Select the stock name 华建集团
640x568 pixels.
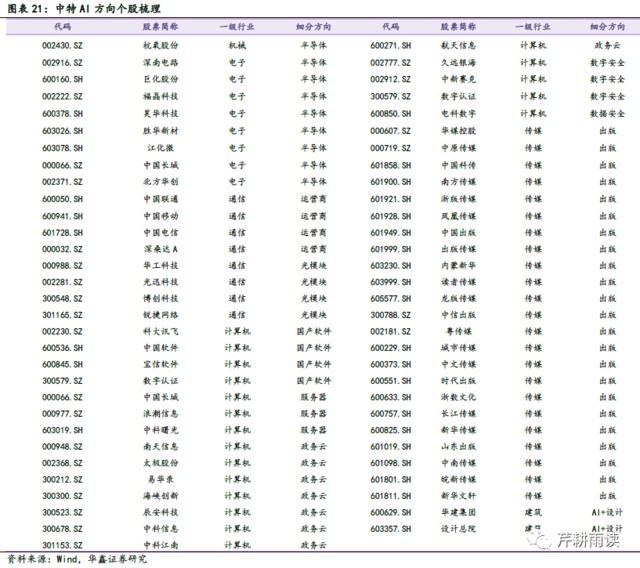(x=459, y=513)
